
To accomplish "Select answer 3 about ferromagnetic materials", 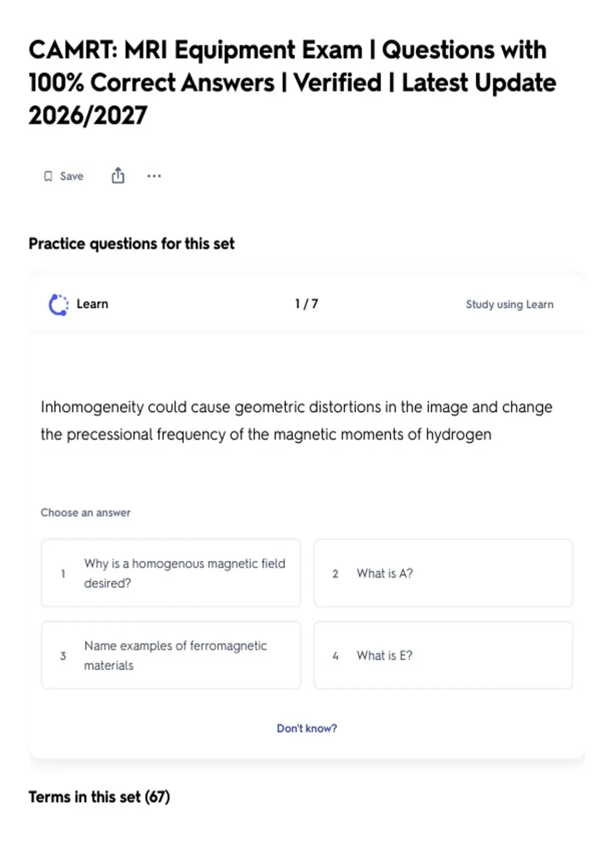I will tap(171, 655).
